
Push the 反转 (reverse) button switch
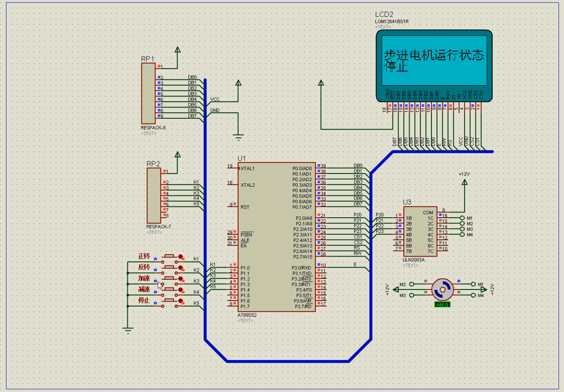(169, 267)
